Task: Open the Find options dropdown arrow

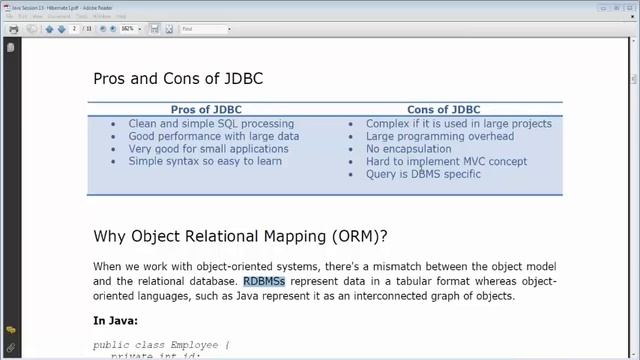Action: (x=229, y=29)
